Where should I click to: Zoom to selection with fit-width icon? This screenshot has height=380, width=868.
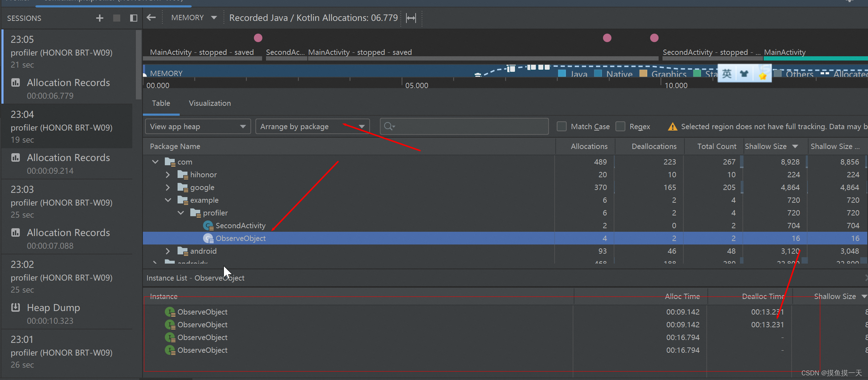pos(411,18)
